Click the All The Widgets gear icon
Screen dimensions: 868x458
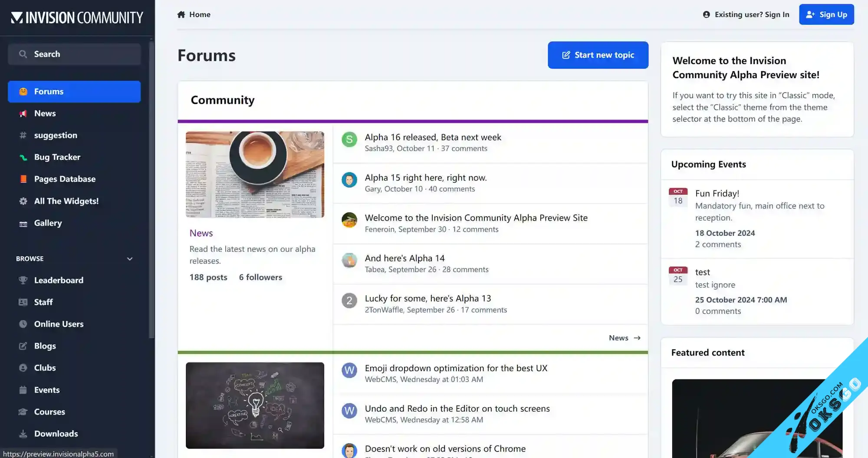(23, 201)
